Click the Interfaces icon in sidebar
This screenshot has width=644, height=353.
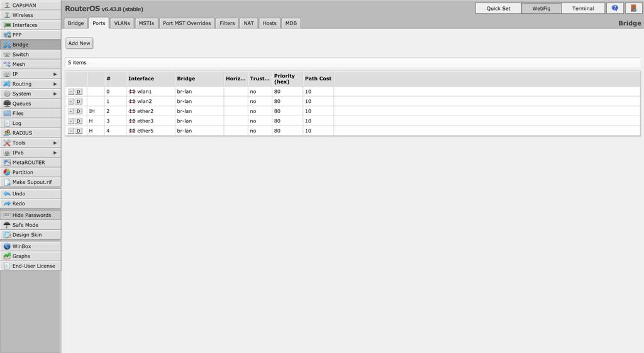click(7, 25)
